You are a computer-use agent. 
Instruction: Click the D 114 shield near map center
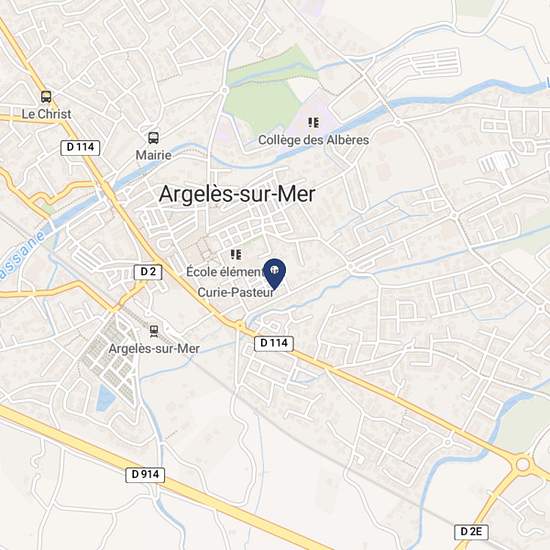pos(274,343)
